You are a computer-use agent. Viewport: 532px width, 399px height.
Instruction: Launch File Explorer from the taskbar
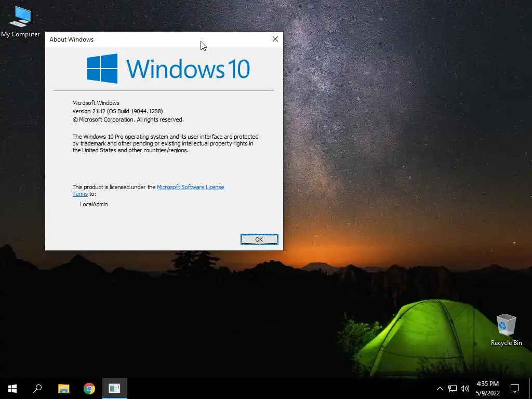click(63, 389)
